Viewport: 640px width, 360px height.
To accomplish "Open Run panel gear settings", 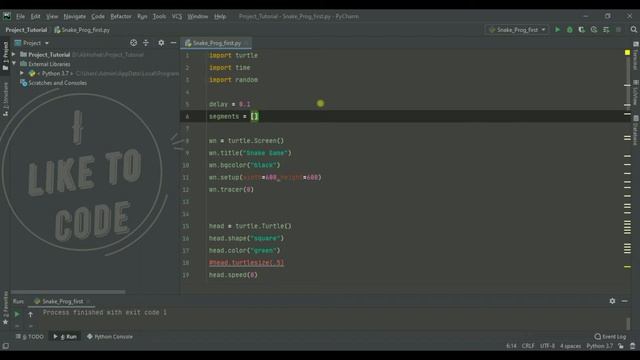I will tap(612, 301).
